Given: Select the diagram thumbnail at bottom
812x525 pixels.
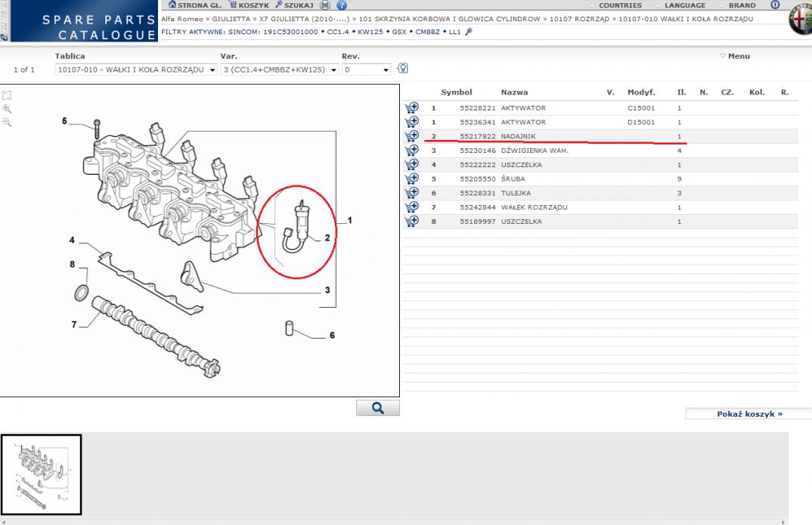Looking at the screenshot, I should tap(42, 475).
